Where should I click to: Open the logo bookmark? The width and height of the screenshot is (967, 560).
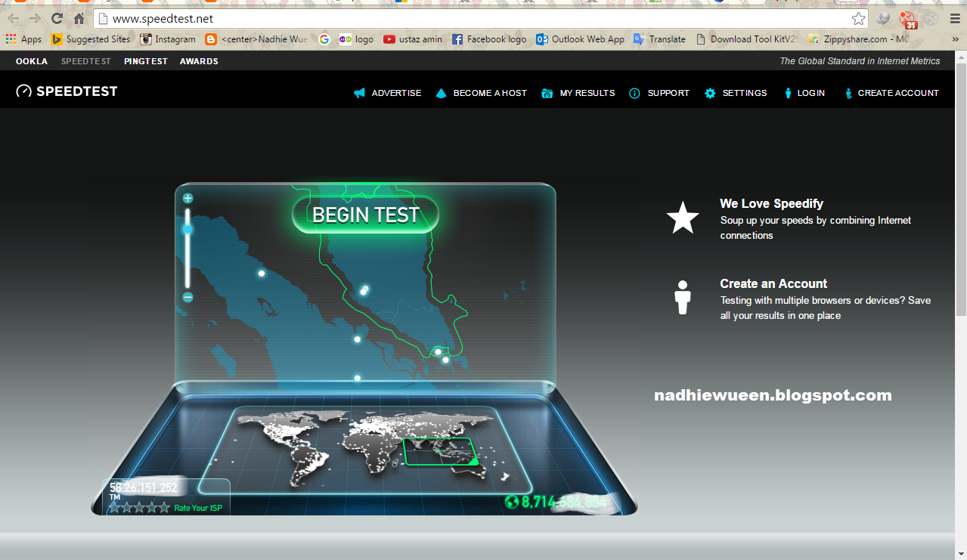click(357, 39)
